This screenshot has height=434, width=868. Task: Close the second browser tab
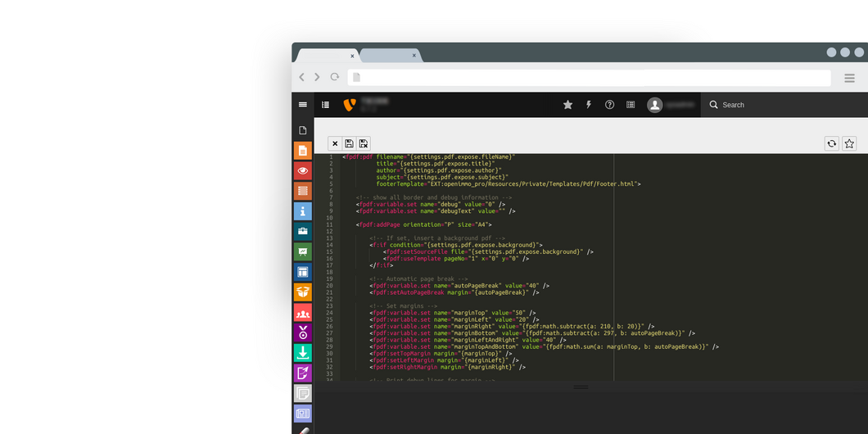(x=414, y=56)
